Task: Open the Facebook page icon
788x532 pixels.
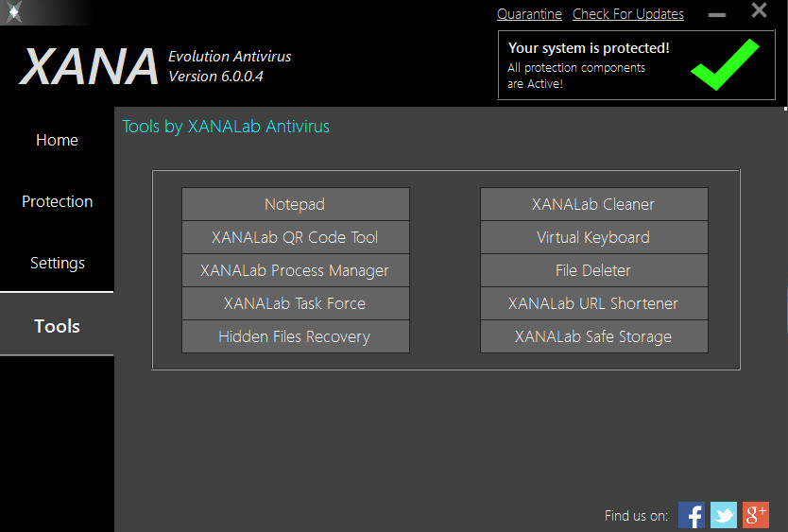Action: [692, 515]
